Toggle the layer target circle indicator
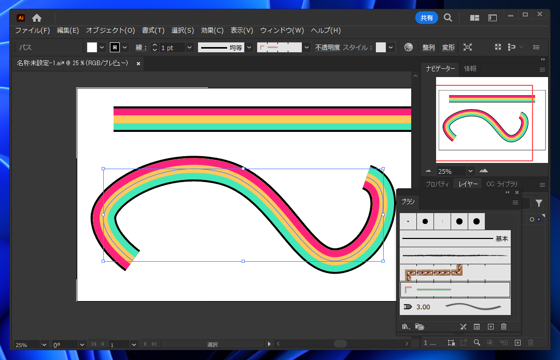Screen dimensions: 560x360 click(x=532, y=219)
